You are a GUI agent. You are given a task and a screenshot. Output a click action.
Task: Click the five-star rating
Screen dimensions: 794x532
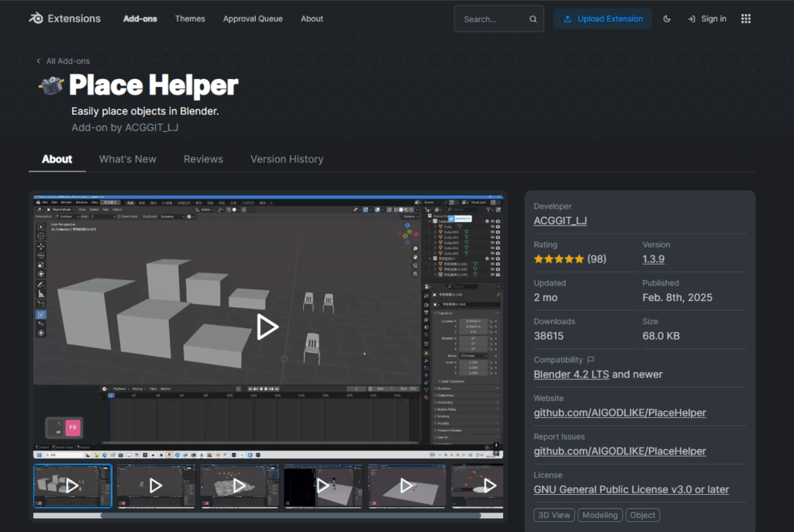tap(558, 259)
